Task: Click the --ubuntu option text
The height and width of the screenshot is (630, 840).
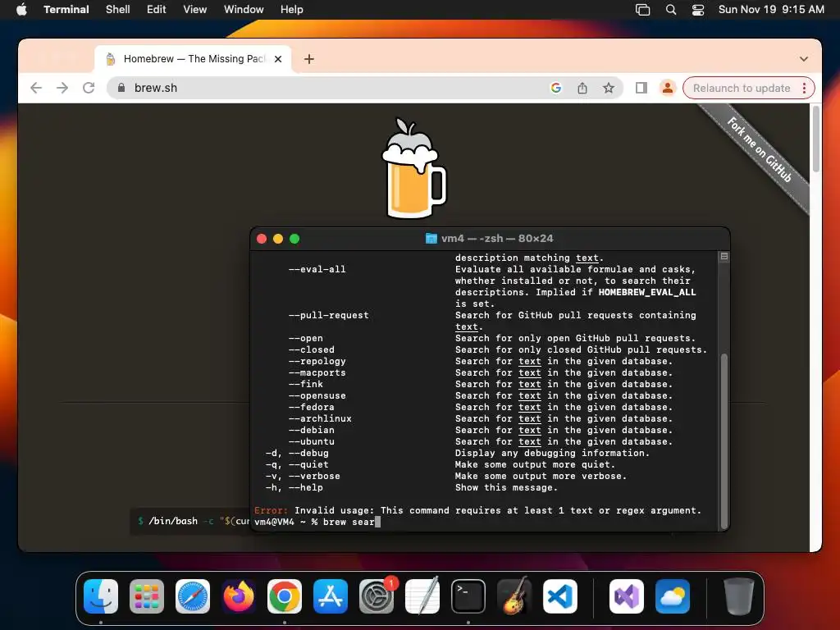Action: pyautogui.click(x=311, y=442)
